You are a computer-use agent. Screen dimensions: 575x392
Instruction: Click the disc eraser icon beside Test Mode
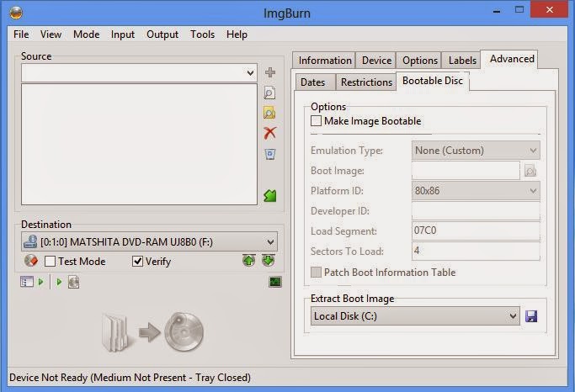click(x=31, y=261)
